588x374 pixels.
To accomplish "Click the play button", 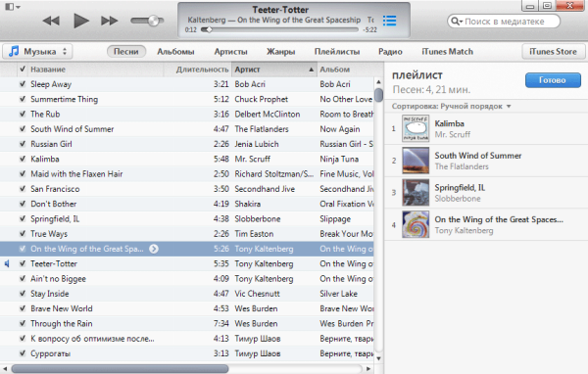I will (81, 21).
